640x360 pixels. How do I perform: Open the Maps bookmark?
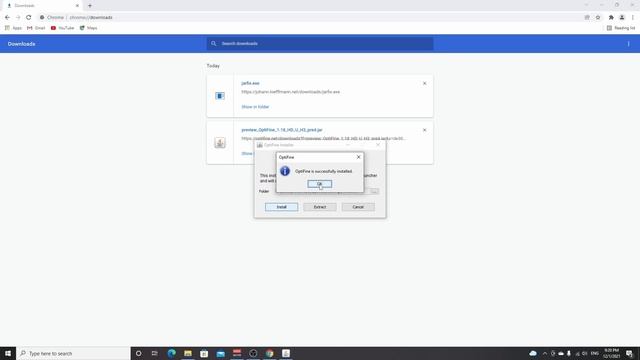point(89,28)
